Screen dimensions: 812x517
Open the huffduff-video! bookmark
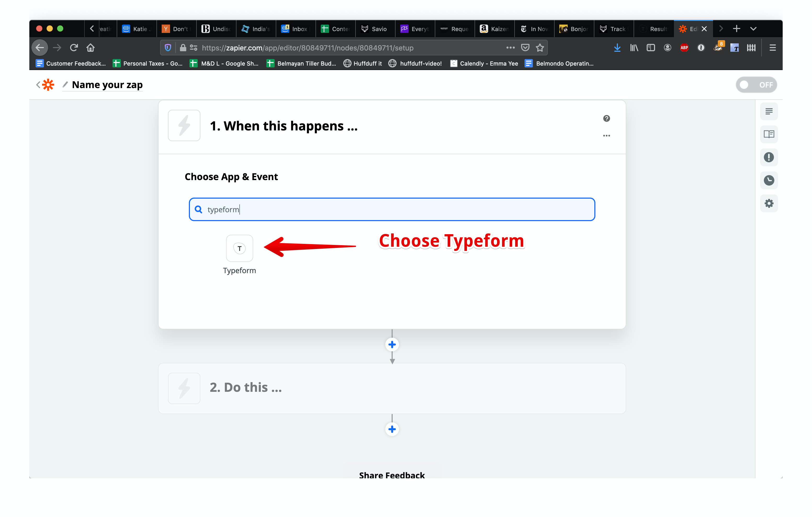[x=415, y=63]
